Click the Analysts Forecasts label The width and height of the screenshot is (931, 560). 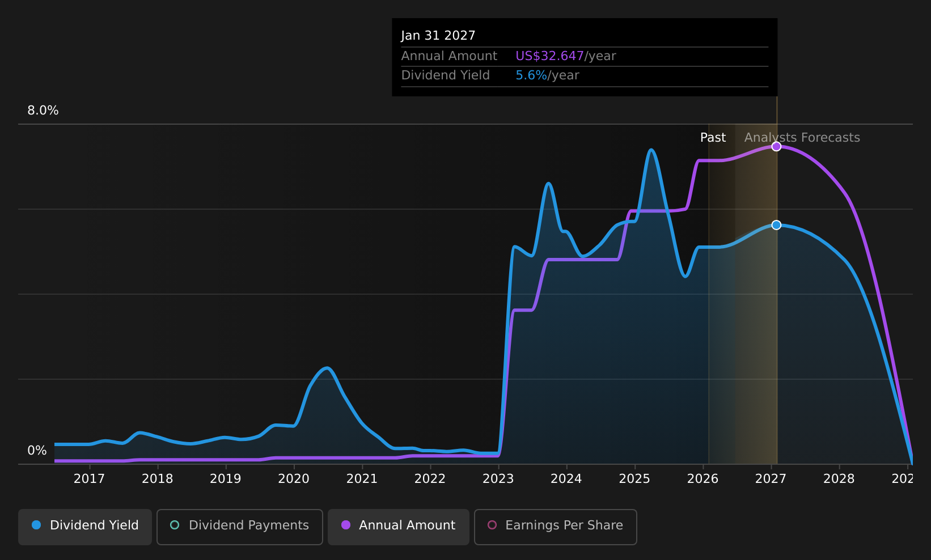[802, 138]
